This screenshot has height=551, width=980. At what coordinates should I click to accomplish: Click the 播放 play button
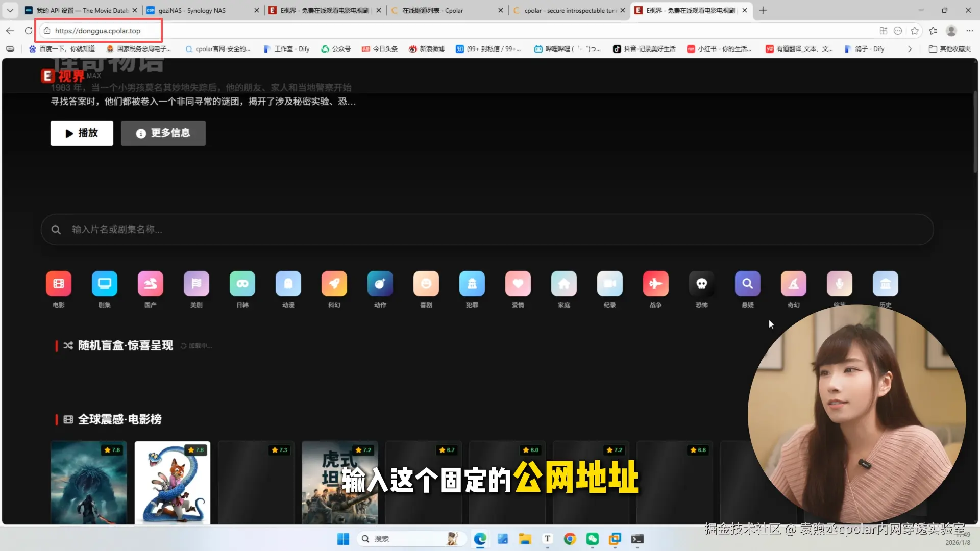pos(82,133)
